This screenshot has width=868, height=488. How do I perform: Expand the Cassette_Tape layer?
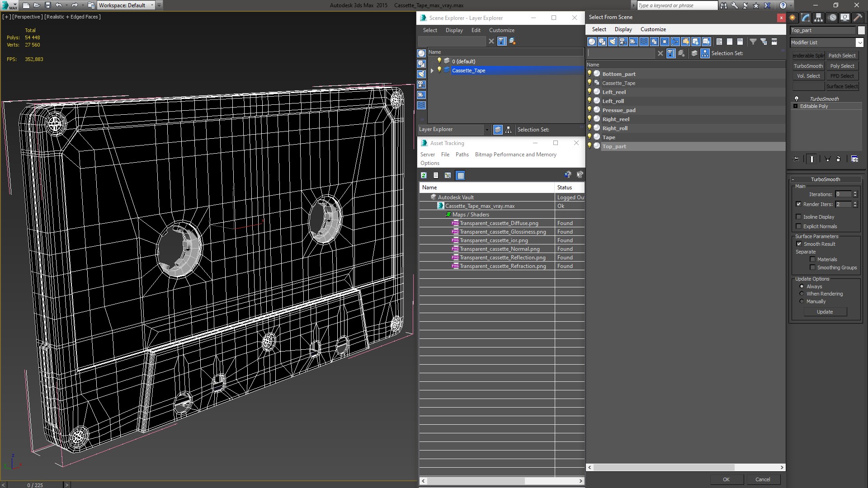point(432,70)
